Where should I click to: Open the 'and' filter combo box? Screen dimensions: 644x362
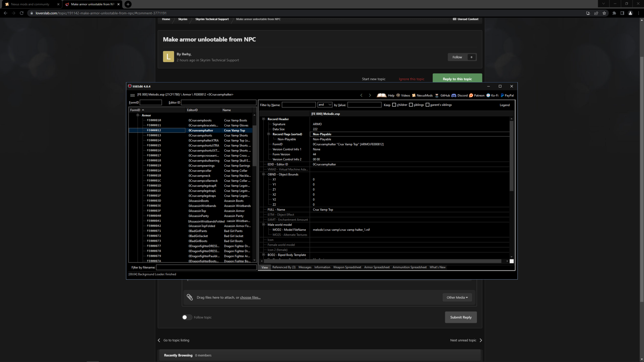[x=325, y=105]
